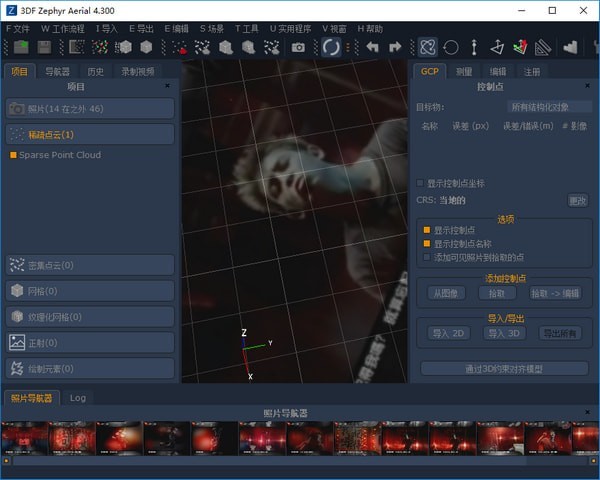Click the camera icon beside 照片

(x=17, y=108)
